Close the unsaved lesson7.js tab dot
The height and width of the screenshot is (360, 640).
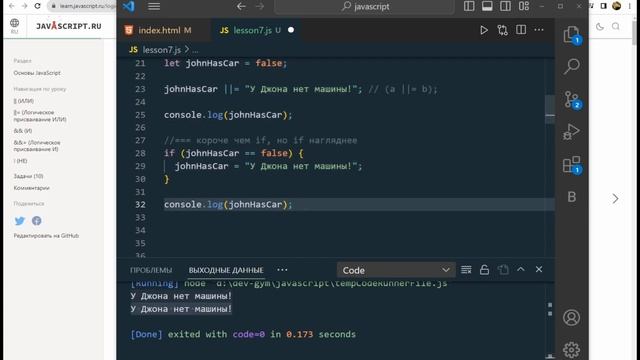point(291,30)
